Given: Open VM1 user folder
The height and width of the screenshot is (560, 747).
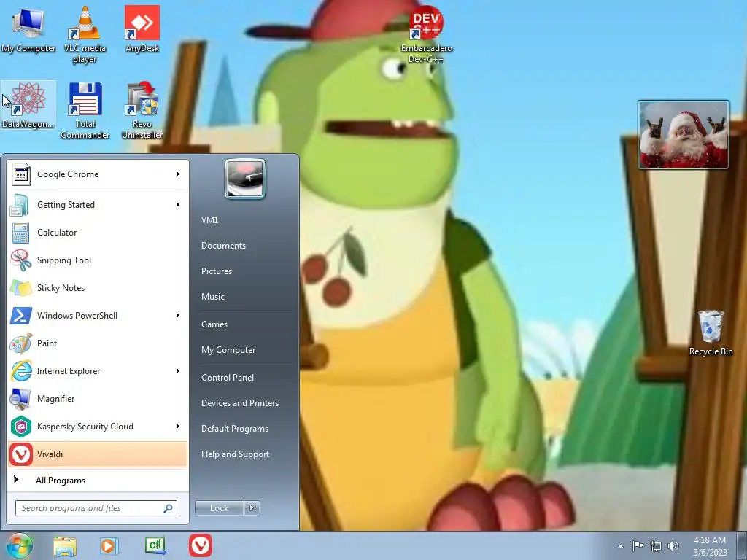Looking at the screenshot, I should (209, 220).
